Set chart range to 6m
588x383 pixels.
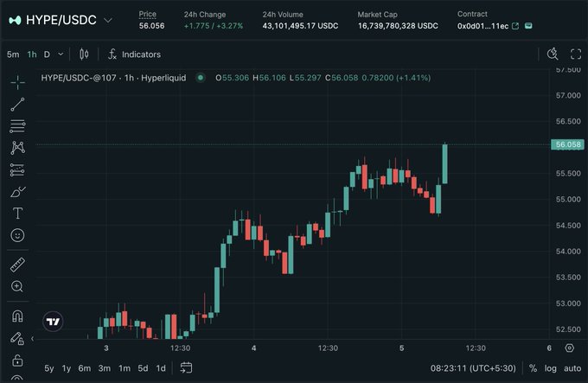(x=85, y=368)
